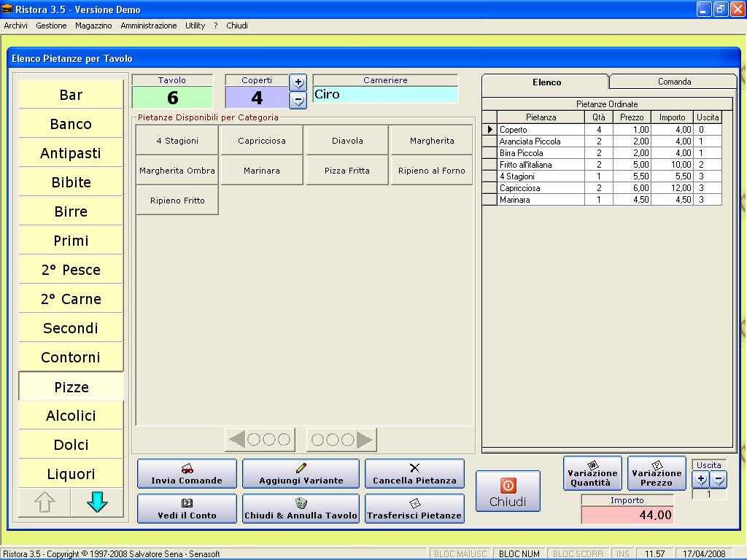
Task: Click the red power Chiudi button
Action: [x=508, y=491]
